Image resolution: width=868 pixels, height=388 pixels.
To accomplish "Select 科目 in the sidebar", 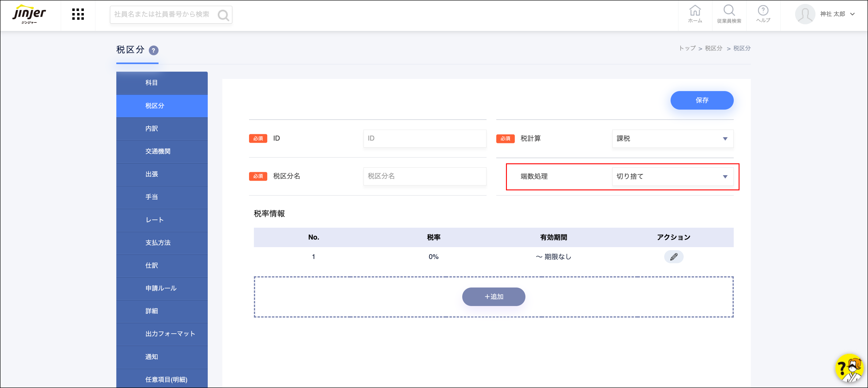I will [x=162, y=83].
